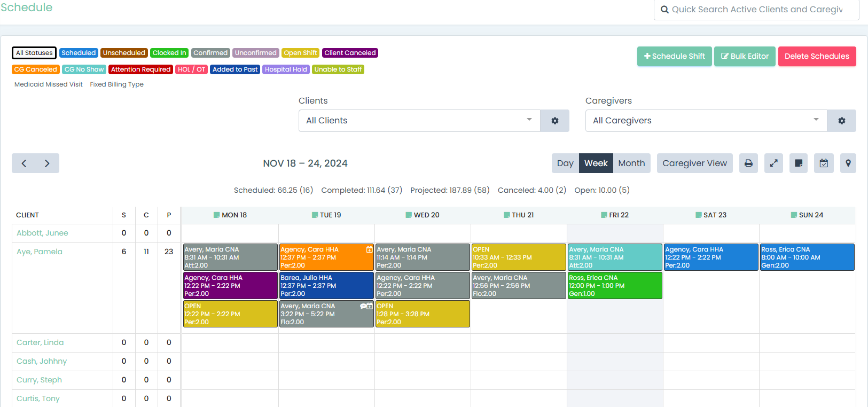Click the Fixed Billing Type label

(116, 84)
